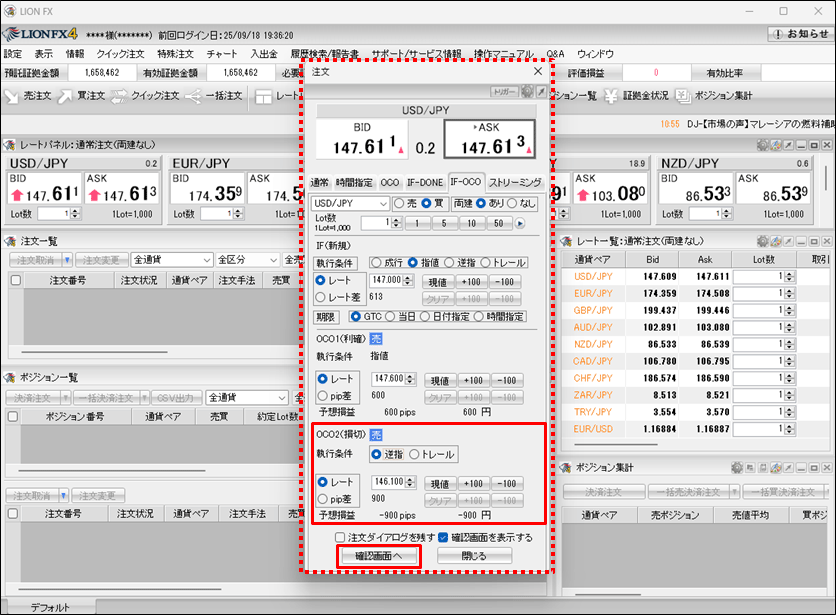The height and width of the screenshot is (615, 836).
Task: Open the USD/JPY currency pair dropdown in dialog
Action: click(x=350, y=203)
